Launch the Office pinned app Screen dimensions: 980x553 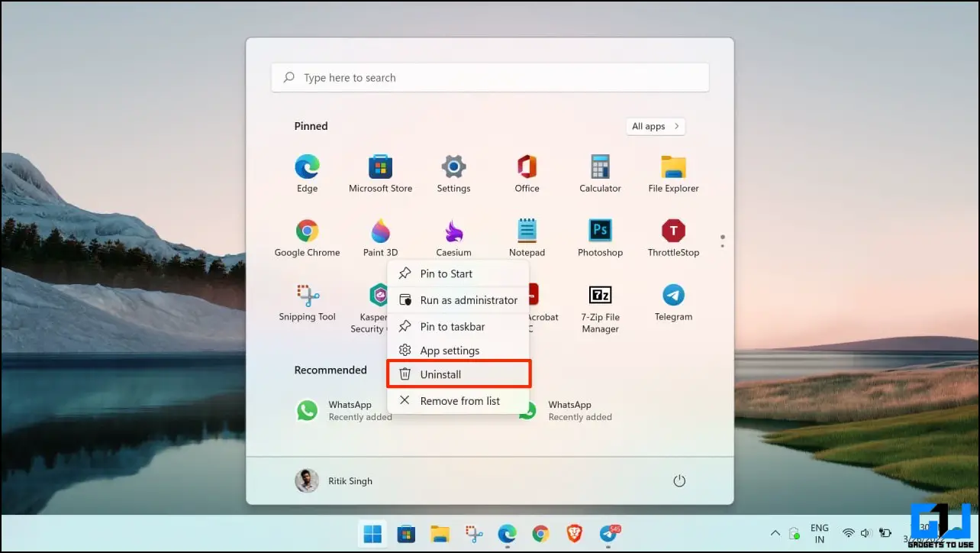[x=527, y=174]
